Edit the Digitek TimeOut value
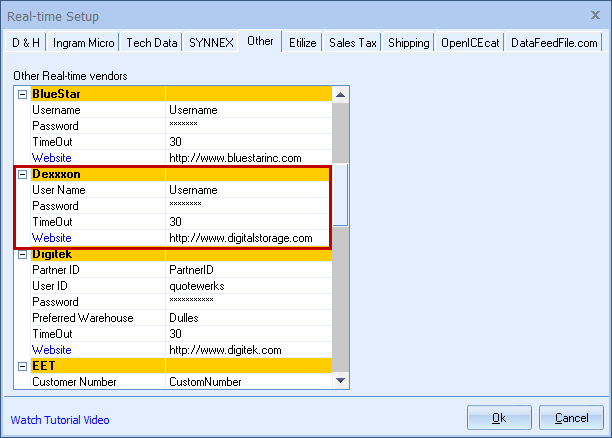Screen dimensions: 612x438 249,334
